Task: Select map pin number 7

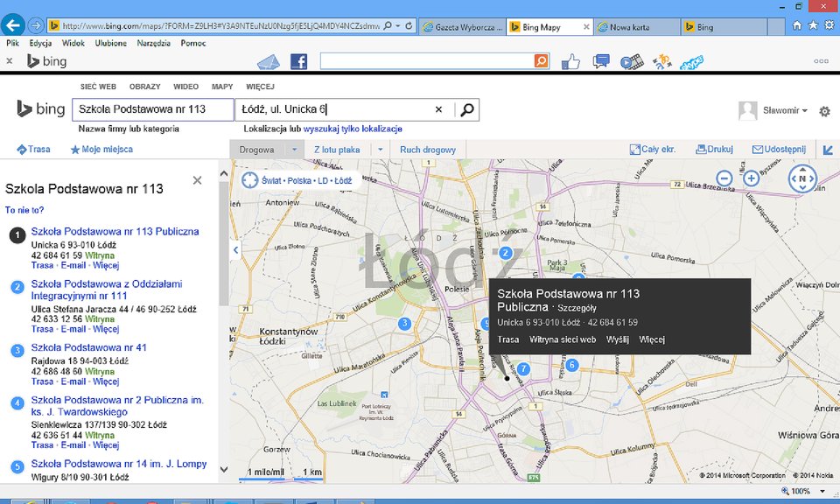Action: (523, 368)
